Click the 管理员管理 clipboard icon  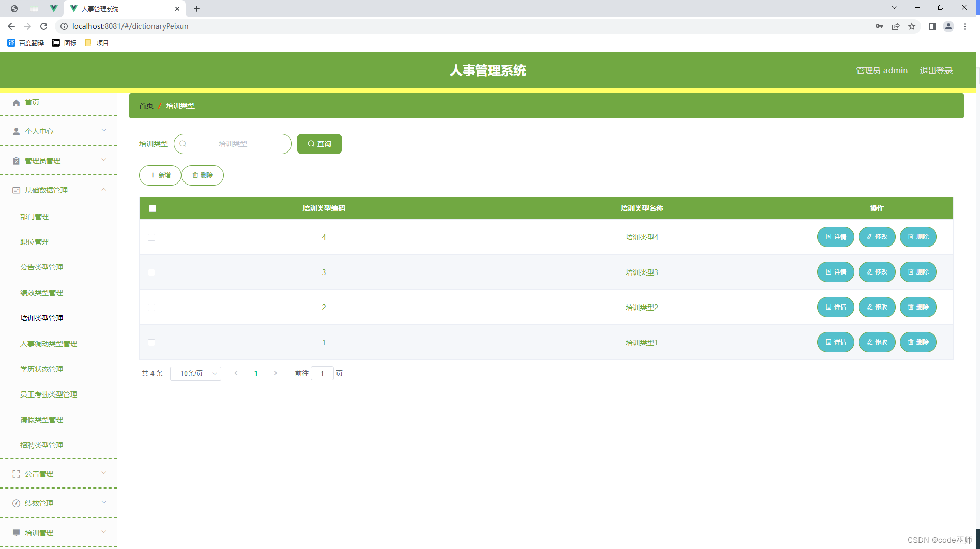click(16, 161)
